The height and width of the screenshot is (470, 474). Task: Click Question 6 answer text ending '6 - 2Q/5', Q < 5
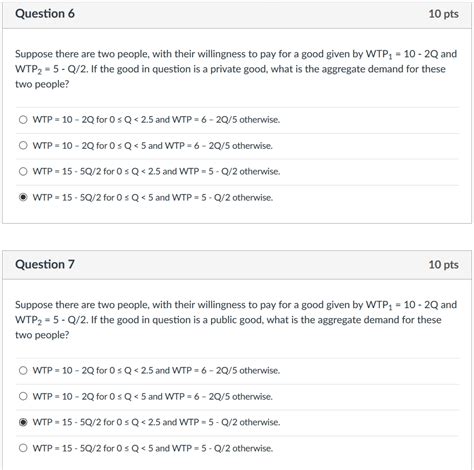click(153, 146)
